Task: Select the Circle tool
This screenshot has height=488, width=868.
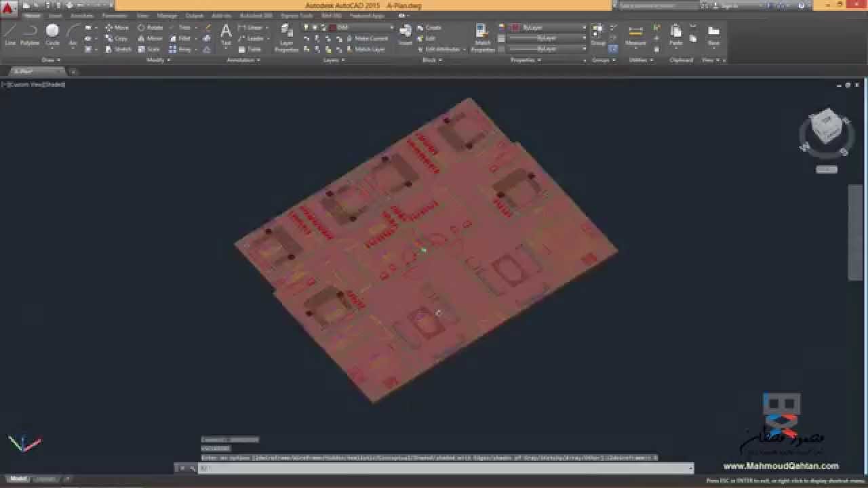Action: [x=52, y=35]
